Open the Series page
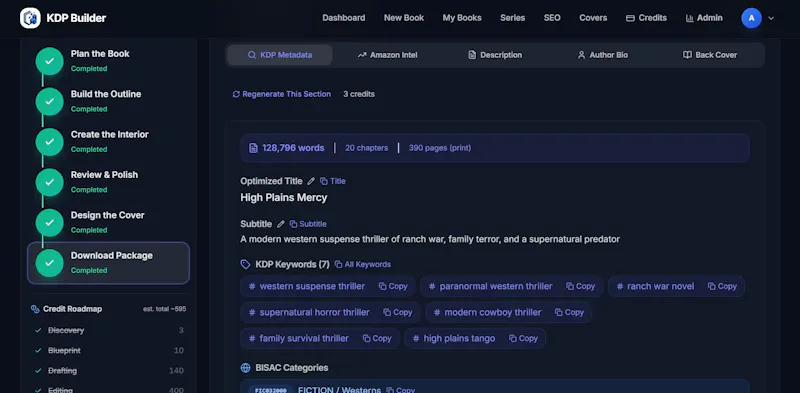800x393 pixels. coord(512,18)
